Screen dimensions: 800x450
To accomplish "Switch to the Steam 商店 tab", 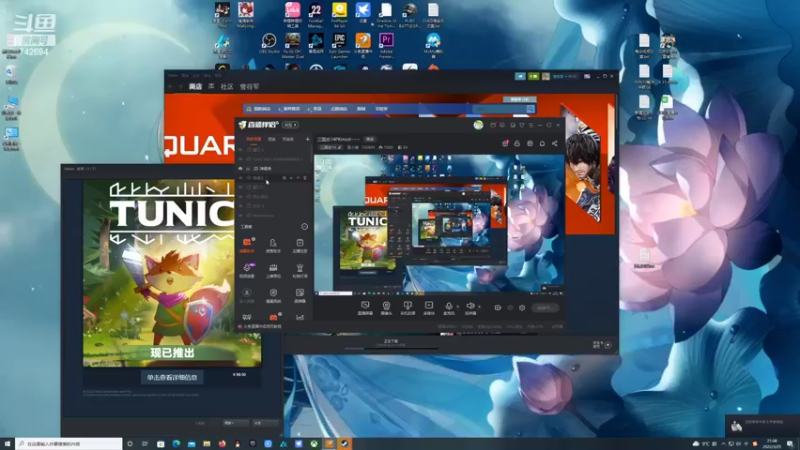I will pos(195,87).
